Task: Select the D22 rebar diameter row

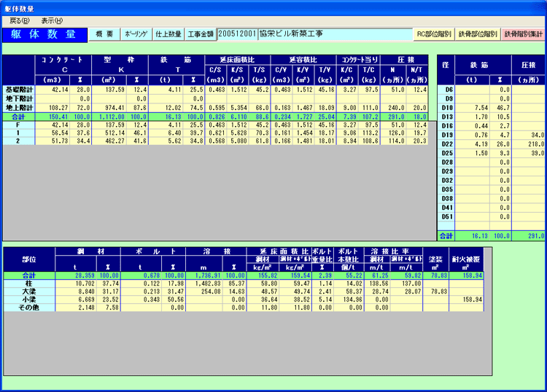Action: click(x=449, y=144)
